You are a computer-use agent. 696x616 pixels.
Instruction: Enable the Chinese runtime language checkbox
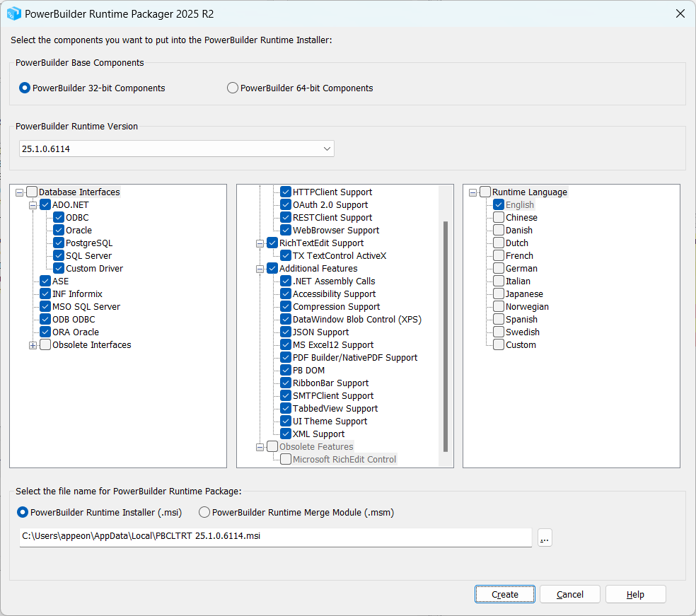(x=499, y=218)
